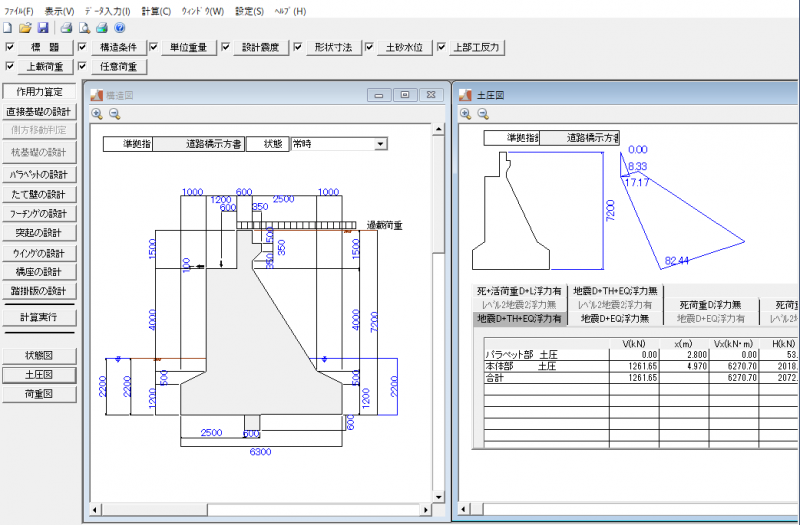Toggle the 形状寸法 checkbox

point(298,47)
